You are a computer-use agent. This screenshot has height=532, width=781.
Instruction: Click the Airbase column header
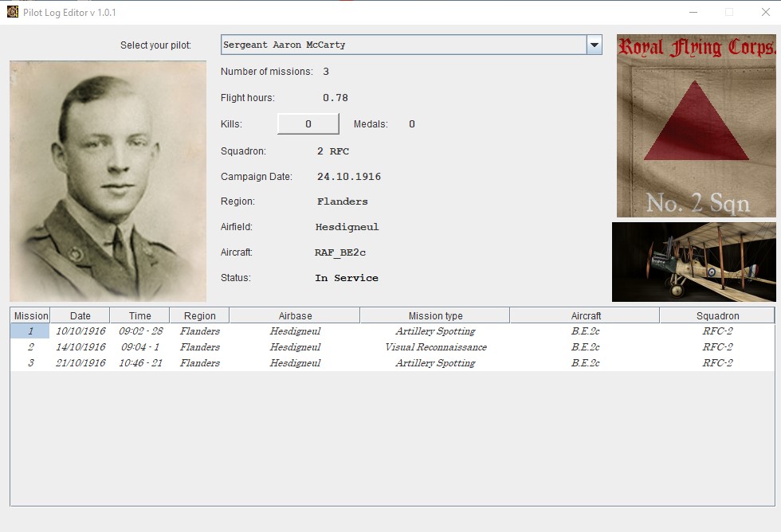point(295,315)
